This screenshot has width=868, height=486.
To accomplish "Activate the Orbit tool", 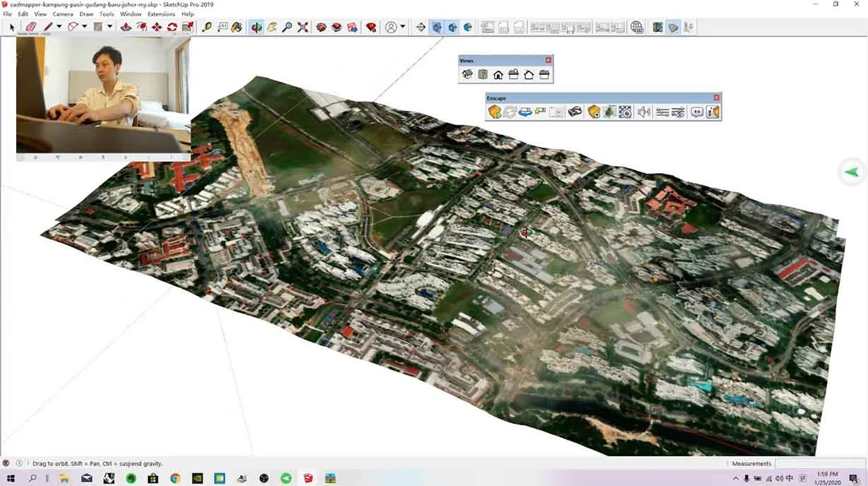I will click(256, 27).
